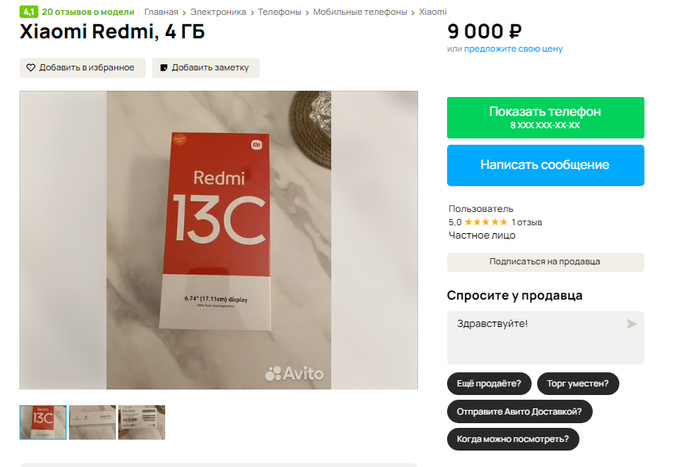Click the seller's five-star rating
This screenshot has width=700, height=467.
tap(486, 222)
